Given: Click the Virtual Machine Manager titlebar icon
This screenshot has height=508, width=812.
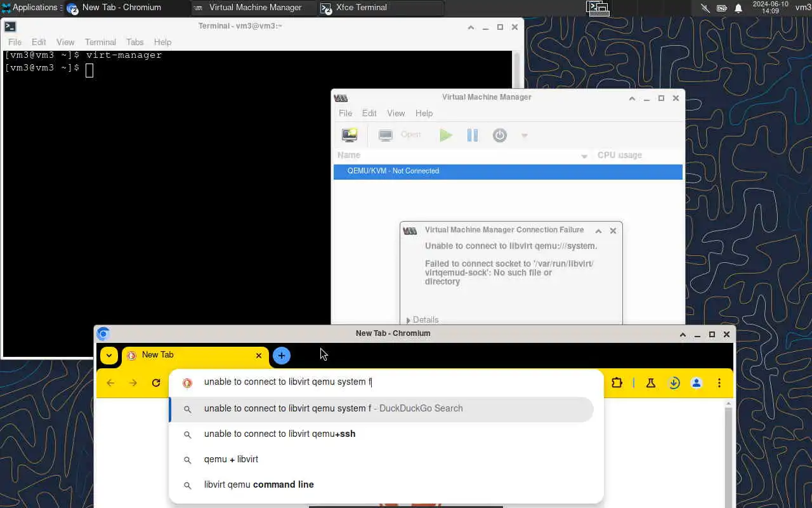Looking at the screenshot, I should coord(341,98).
